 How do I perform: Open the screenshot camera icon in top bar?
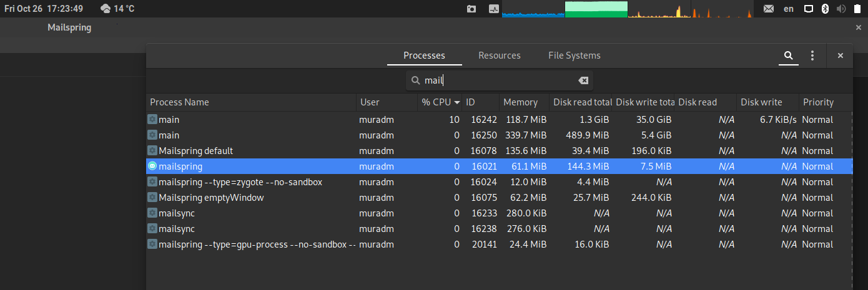(x=471, y=9)
